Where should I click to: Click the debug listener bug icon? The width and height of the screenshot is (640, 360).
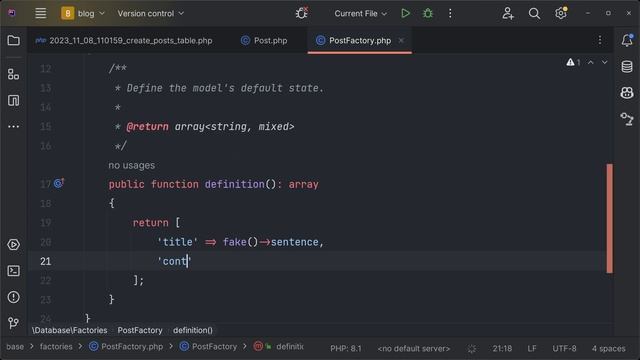(302, 13)
